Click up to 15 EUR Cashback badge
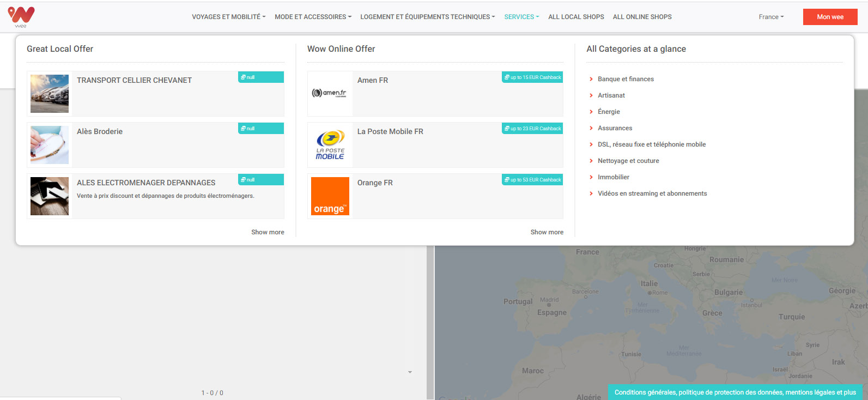 (x=532, y=77)
